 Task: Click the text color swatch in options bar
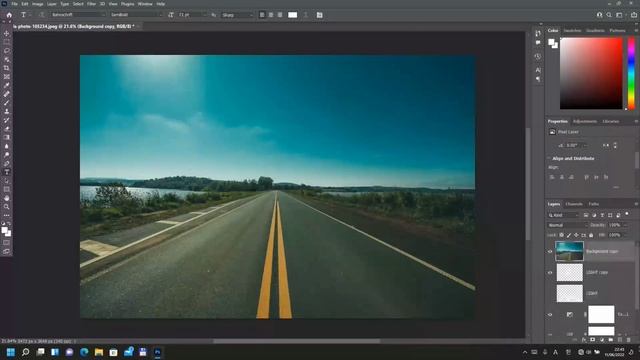(293, 15)
